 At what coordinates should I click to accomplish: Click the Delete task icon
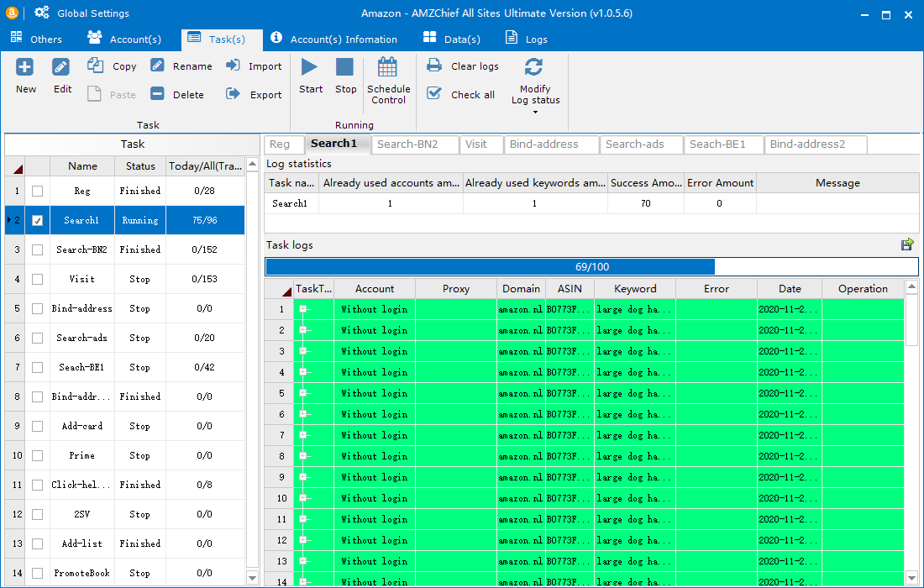click(157, 94)
